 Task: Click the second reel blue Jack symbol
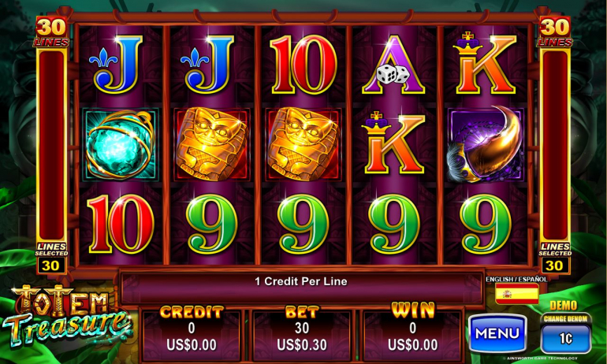[207, 65]
